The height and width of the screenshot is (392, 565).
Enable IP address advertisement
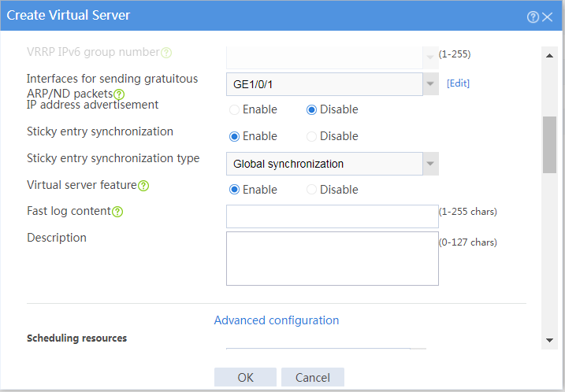pos(234,109)
